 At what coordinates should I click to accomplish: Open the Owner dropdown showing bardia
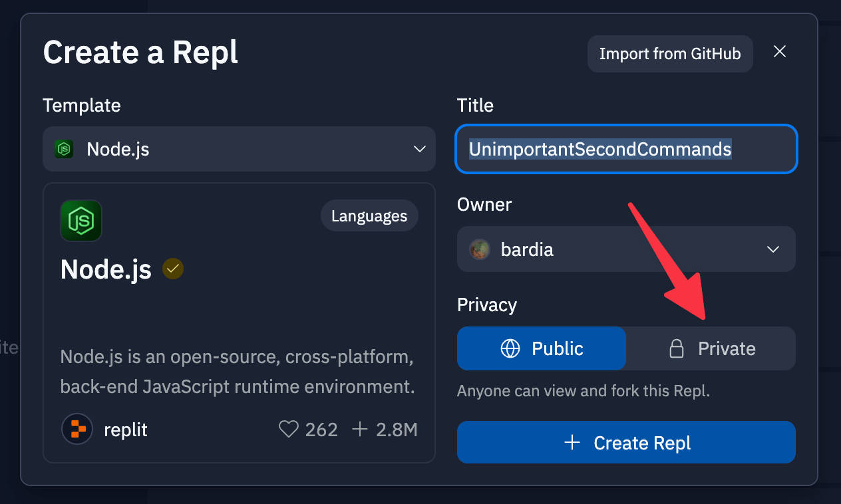pos(626,249)
